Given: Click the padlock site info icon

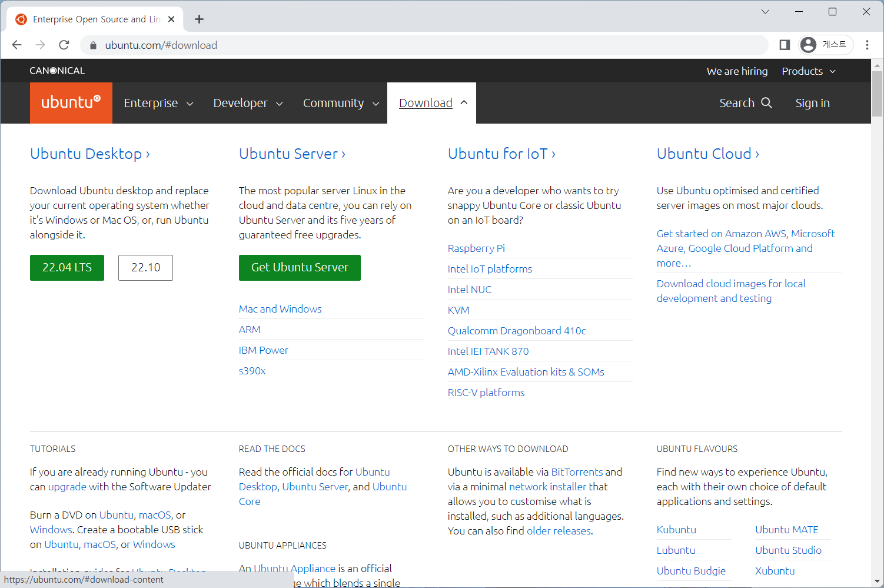Looking at the screenshot, I should 93,45.
